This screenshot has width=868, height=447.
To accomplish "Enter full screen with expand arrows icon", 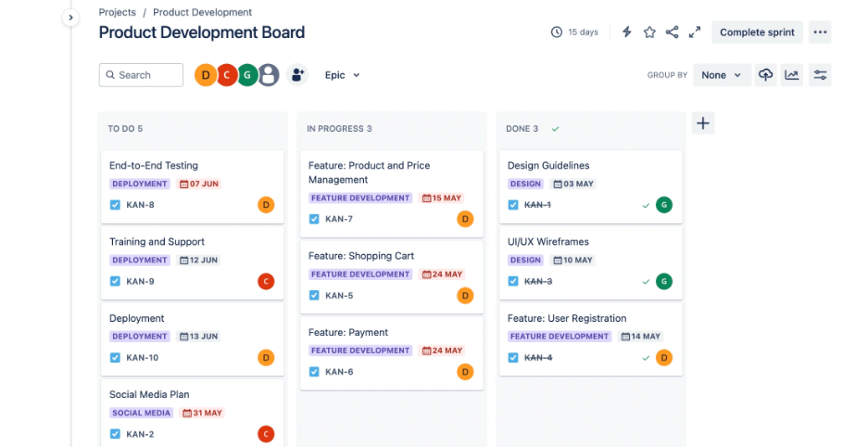I will pos(695,32).
